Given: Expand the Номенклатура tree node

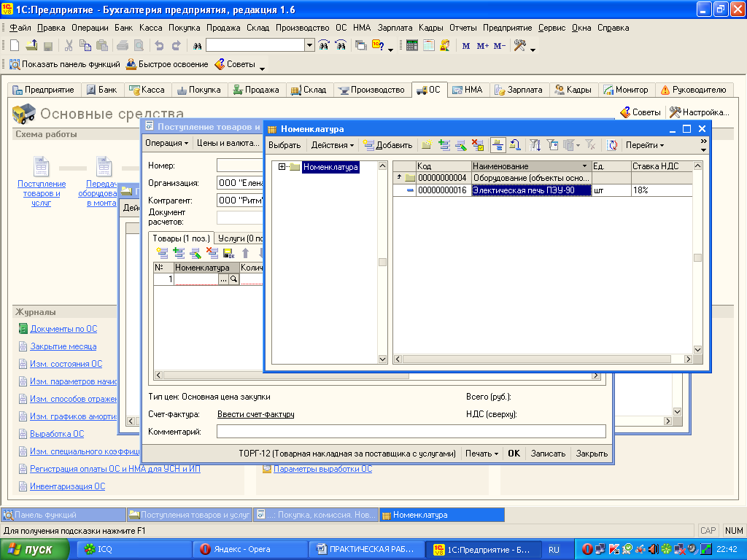Looking at the screenshot, I should click(x=282, y=167).
